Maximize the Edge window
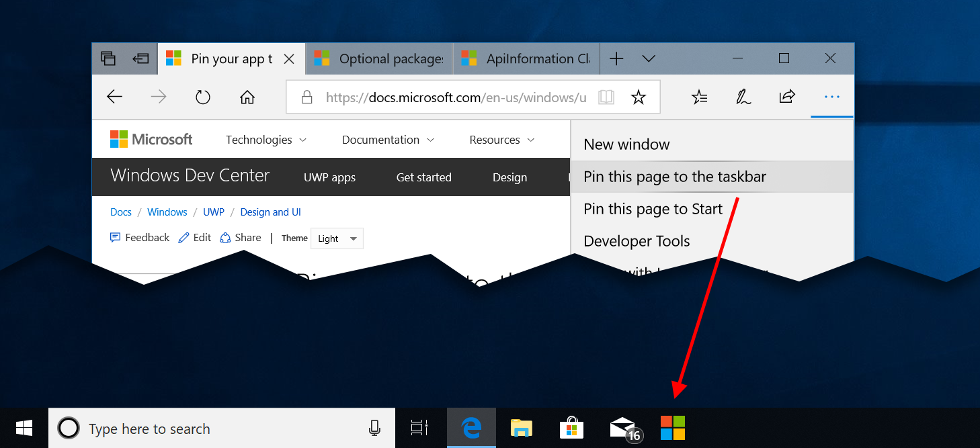Image resolution: width=980 pixels, height=448 pixels. 784,58
